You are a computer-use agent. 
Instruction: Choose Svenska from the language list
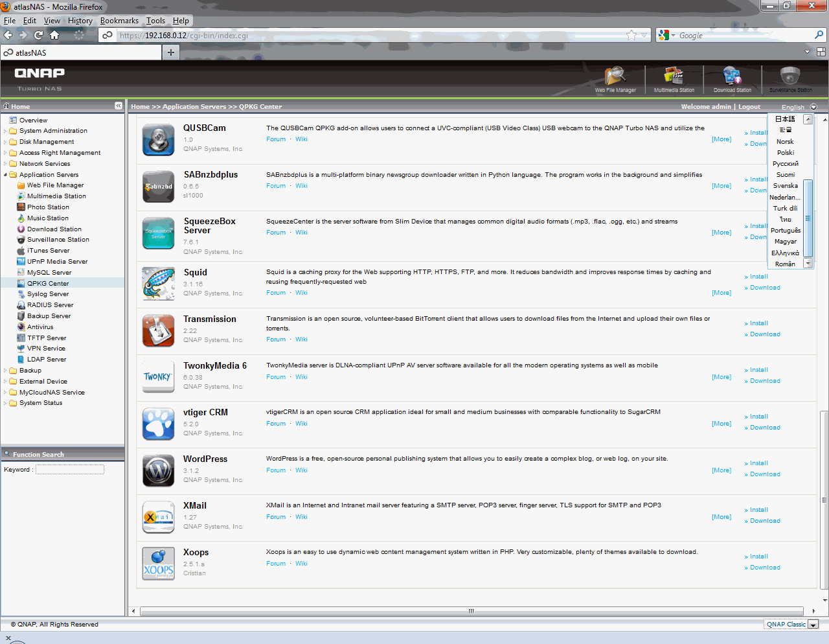pyautogui.click(x=786, y=186)
